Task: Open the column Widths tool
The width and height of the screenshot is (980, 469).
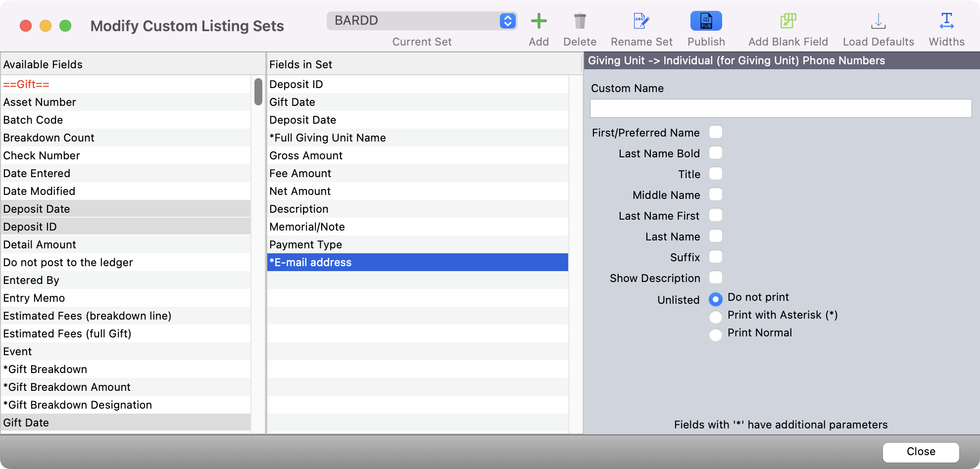Action: point(946,21)
